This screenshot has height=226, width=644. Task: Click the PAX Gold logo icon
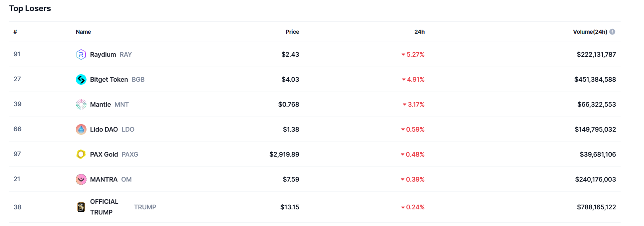click(81, 154)
